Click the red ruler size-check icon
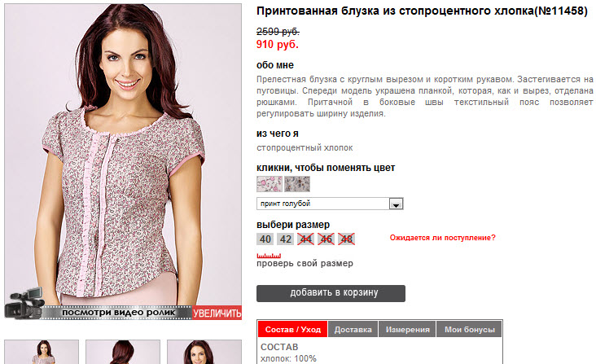The image size is (596, 364). pyautogui.click(x=269, y=256)
